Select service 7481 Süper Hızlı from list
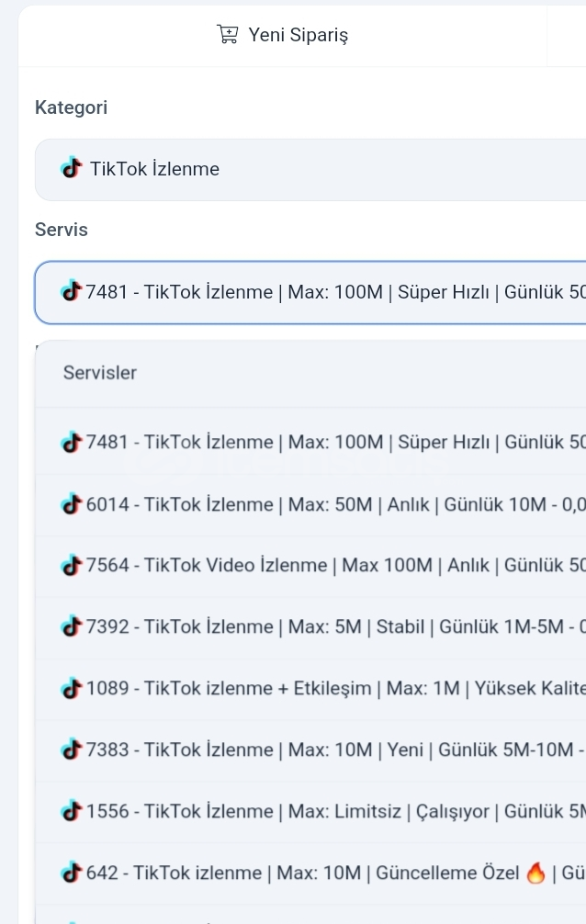Image resolution: width=586 pixels, height=924 pixels. 310,442
